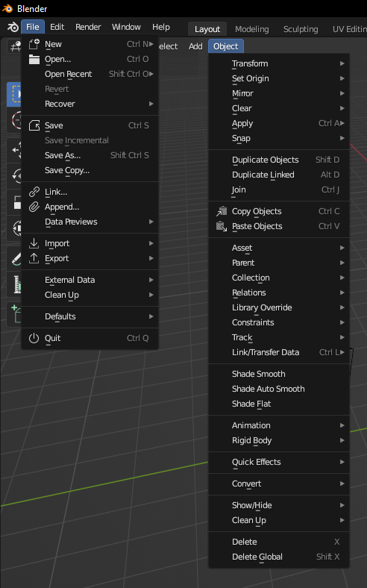The image size is (367, 588).
Task: Click the Blender logo menu icon
Action: point(13,27)
